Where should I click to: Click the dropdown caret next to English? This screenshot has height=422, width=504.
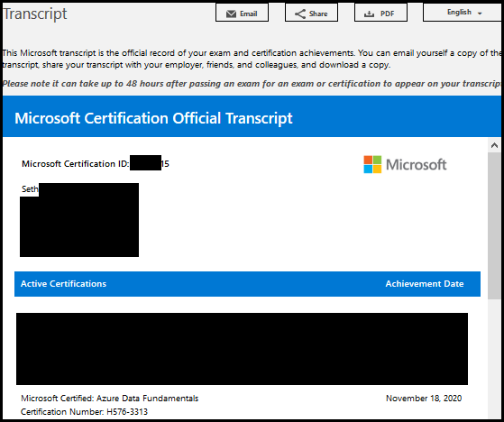pyautogui.click(x=480, y=14)
